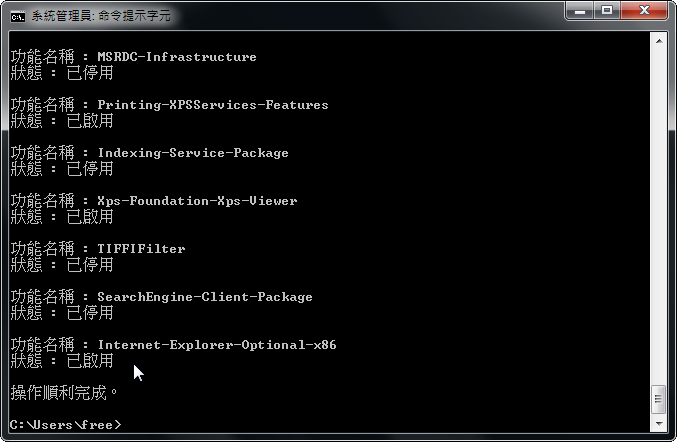The width and height of the screenshot is (677, 442).
Task: Click the window title bar text
Action: [101, 16]
